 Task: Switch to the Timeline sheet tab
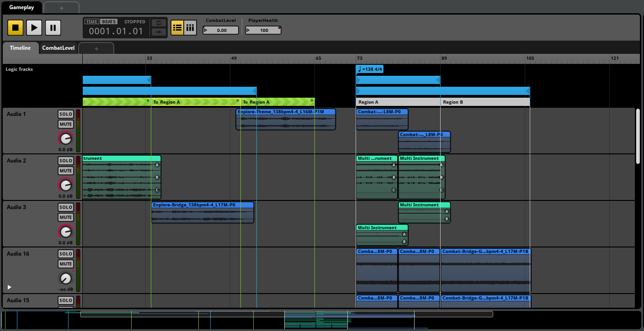point(20,48)
